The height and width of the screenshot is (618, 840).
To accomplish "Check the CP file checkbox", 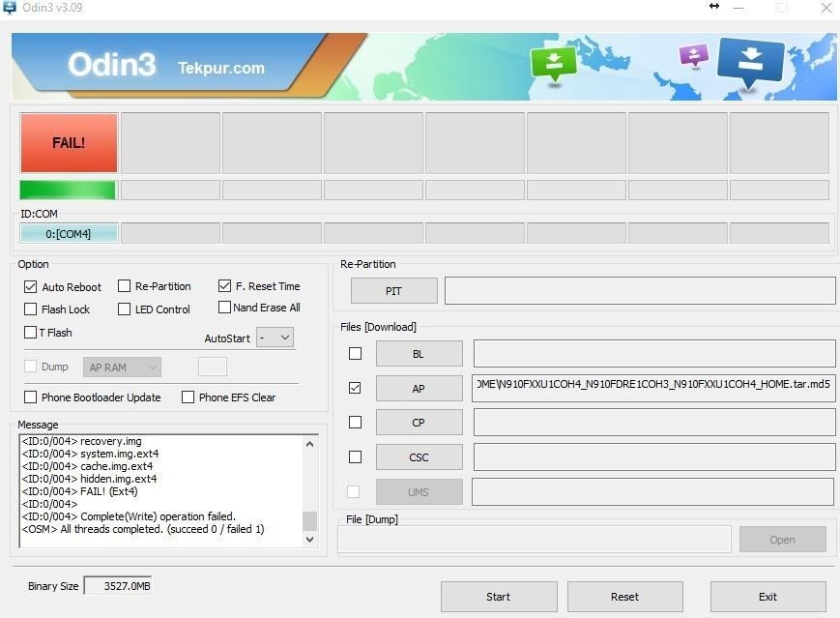I will click(355, 423).
